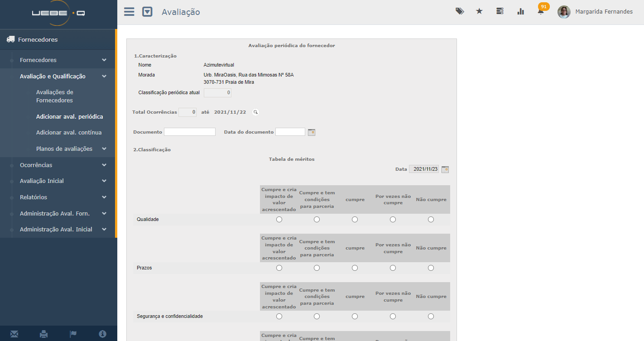Open calendar picker next to Data do documento
Viewport: 644px width, 341px height.
pos(311,132)
